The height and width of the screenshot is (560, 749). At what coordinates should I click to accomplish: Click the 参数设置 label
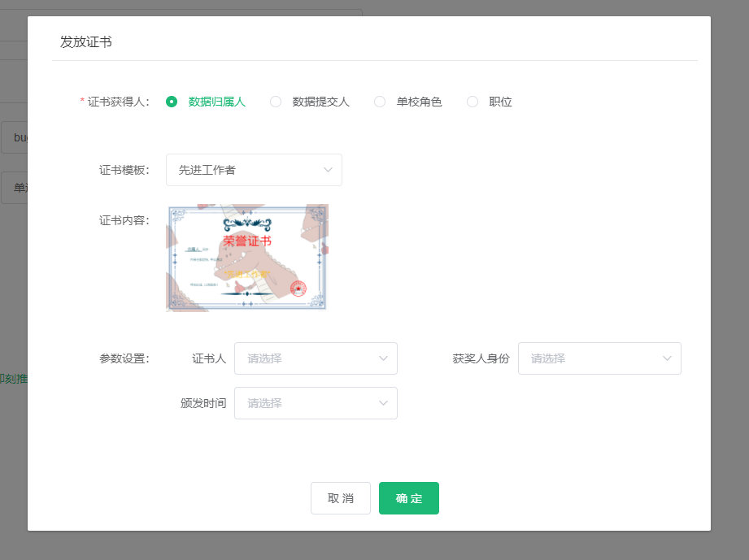click(x=124, y=358)
